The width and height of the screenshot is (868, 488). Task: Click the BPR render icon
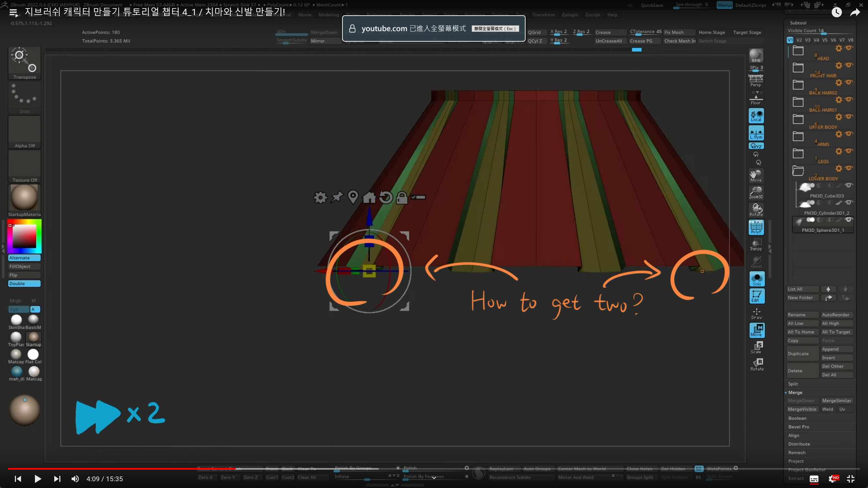point(756,56)
